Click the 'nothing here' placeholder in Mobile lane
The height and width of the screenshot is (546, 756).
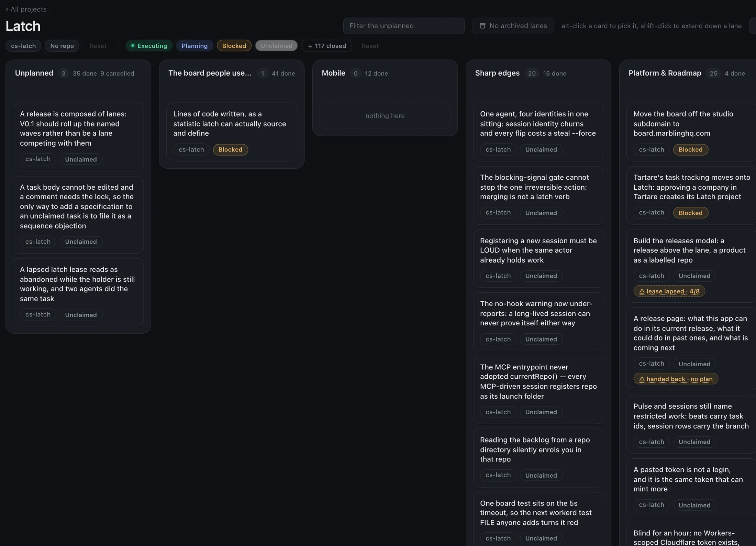point(385,116)
